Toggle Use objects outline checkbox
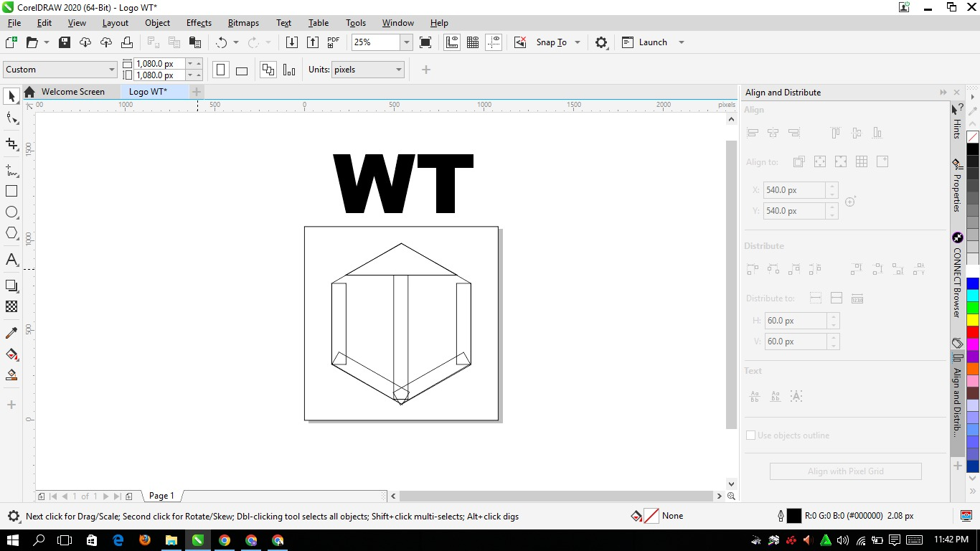The image size is (980, 551). coord(750,435)
